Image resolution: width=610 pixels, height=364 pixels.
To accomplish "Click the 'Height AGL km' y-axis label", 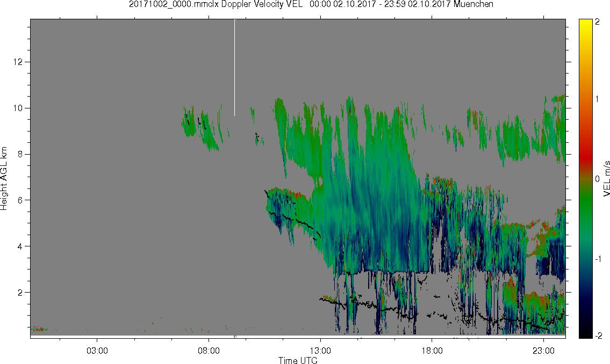I will [4, 179].
